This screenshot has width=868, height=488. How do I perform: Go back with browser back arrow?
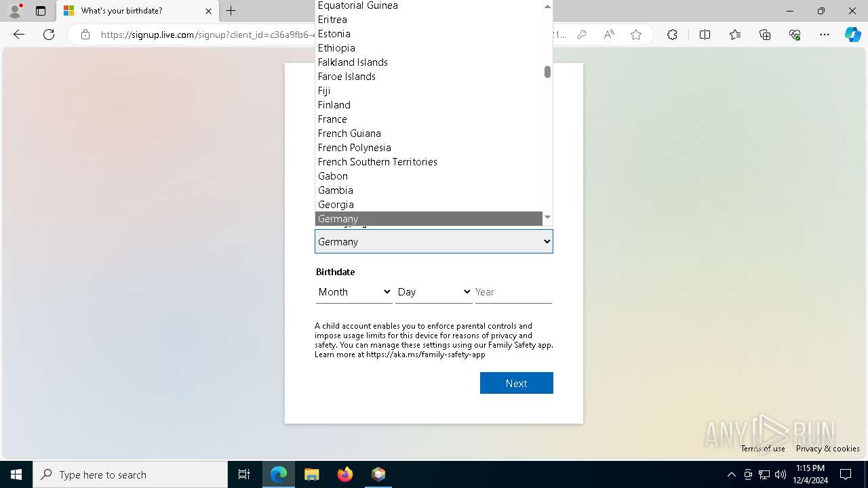tap(19, 35)
